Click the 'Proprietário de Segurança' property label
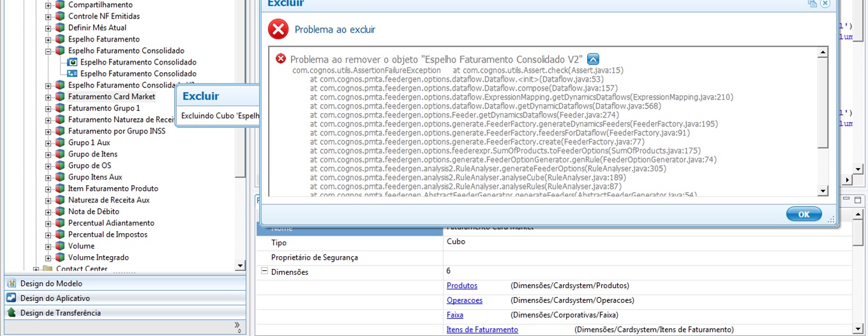 point(315,257)
